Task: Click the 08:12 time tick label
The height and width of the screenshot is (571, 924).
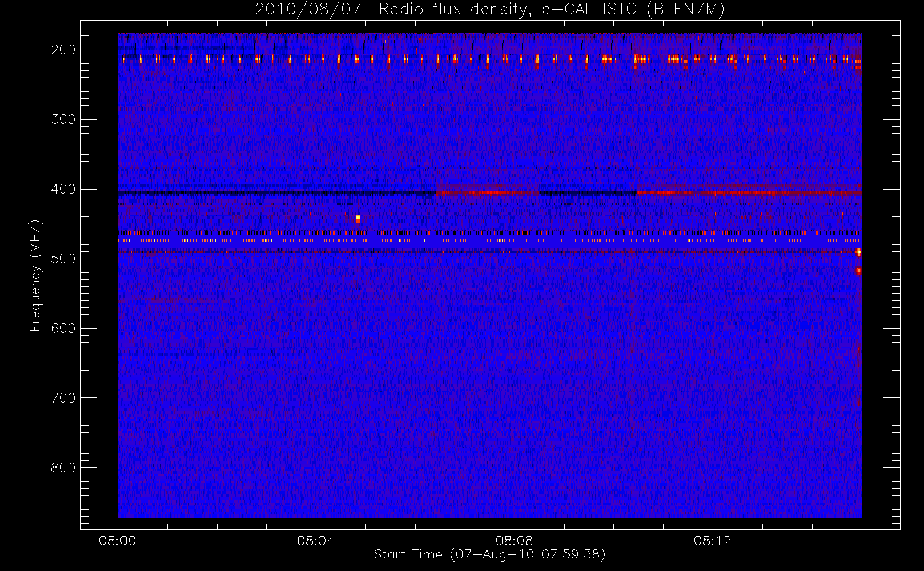Action: pos(712,541)
